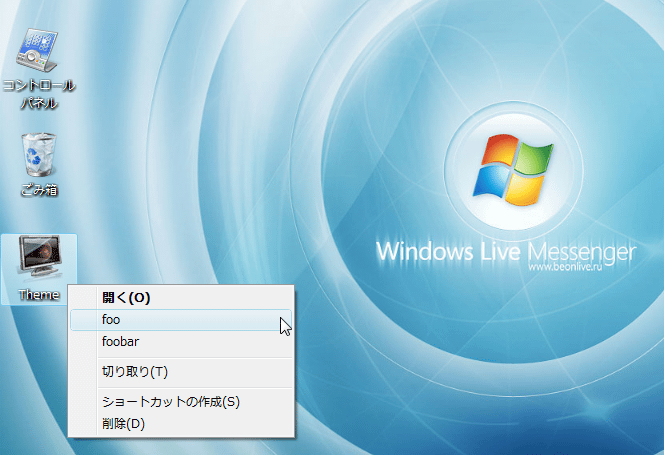Select the Theme desktop icon
664x455 pixels.
39,269
